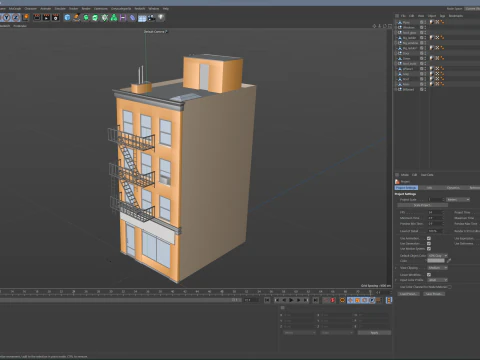Viewport: 480px width, 360px height.
Task: Open the Object Manager Tags menu
Action: 442,16
